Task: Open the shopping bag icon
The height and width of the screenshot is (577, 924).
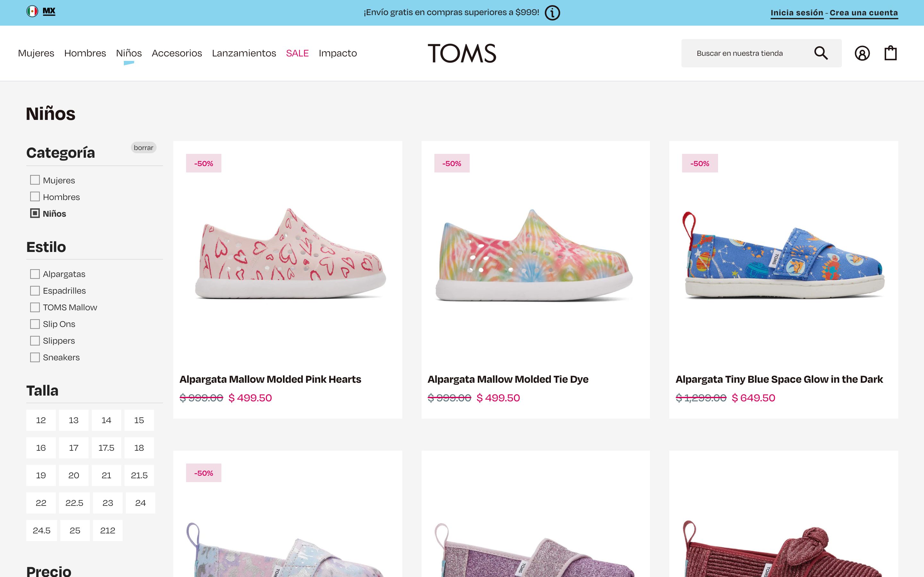Action: click(x=890, y=53)
